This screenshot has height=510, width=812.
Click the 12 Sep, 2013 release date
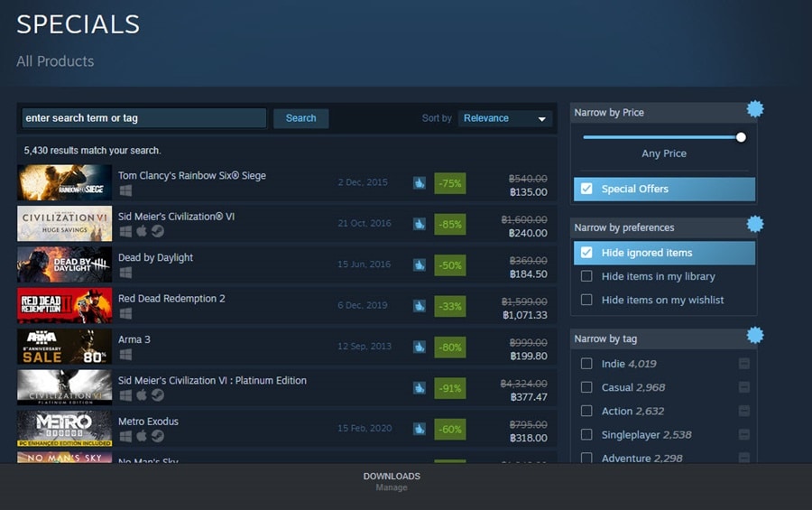(364, 347)
